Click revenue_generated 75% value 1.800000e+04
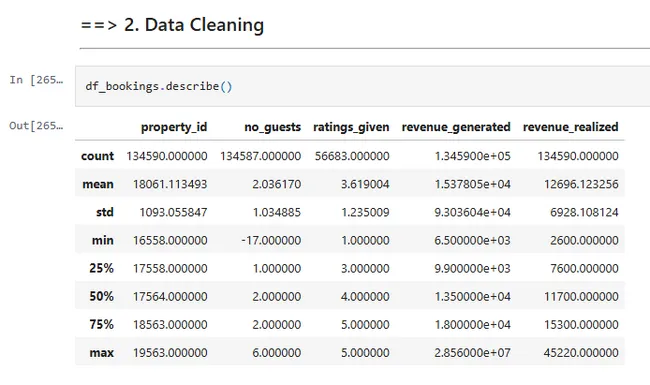Image resolution: width=650 pixels, height=385 pixels. 473,324
